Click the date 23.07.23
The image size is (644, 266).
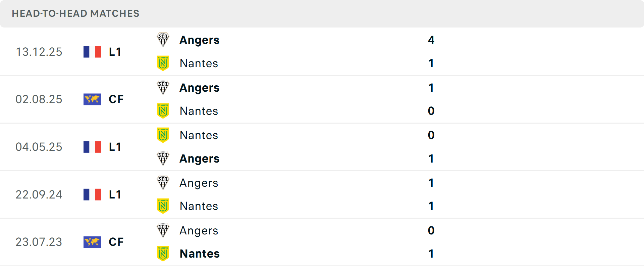coord(39,242)
